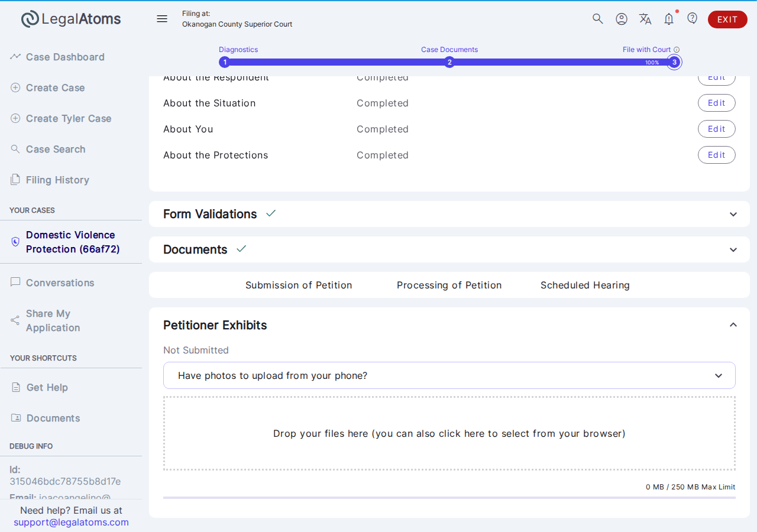
Task: Click Get Help document icon
Action: (x=16, y=387)
